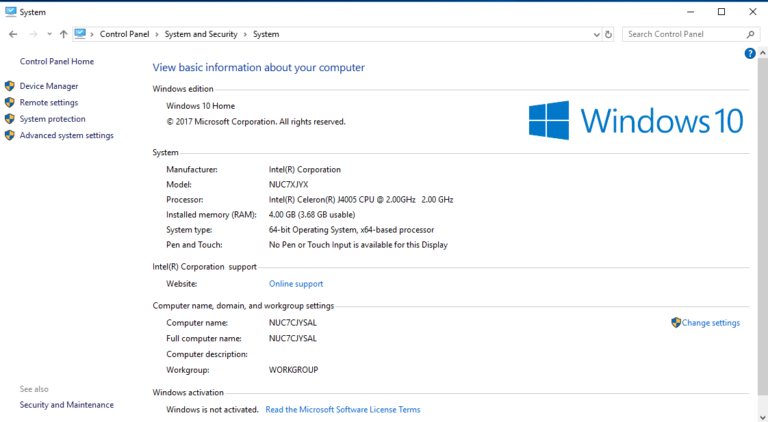Select System and Security breadcrumb
Viewport: 768px width, 422px height.
click(201, 34)
